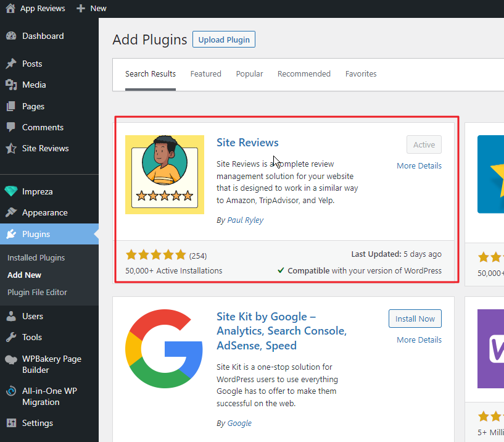504x442 pixels.
Task: Click the Plugins plug icon
Action: [x=11, y=234]
